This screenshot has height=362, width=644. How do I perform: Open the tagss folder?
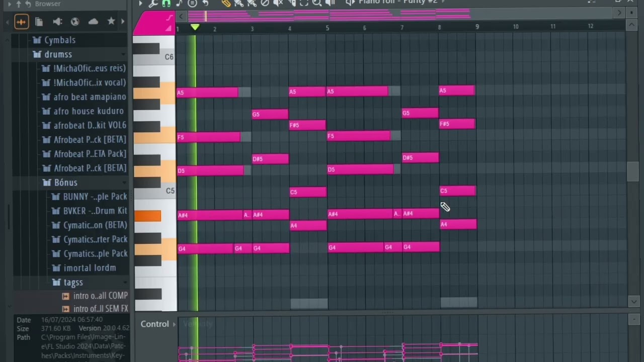click(68, 283)
